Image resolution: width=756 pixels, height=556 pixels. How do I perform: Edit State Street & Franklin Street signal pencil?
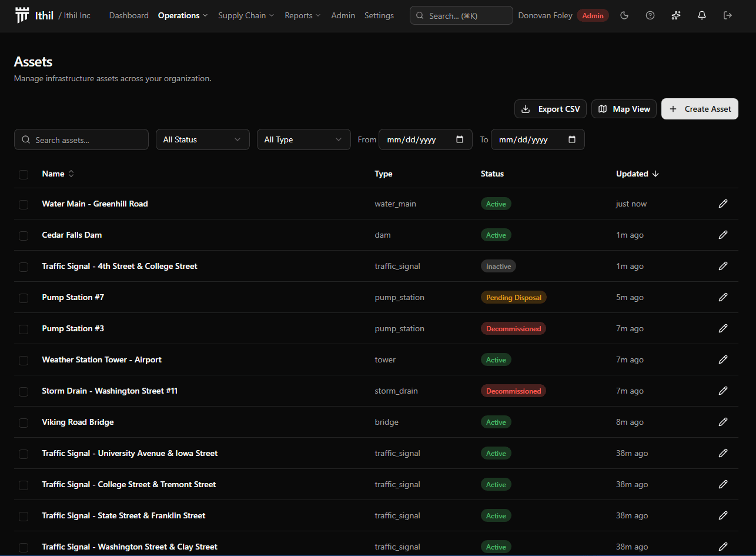pyautogui.click(x=723, y=515)
